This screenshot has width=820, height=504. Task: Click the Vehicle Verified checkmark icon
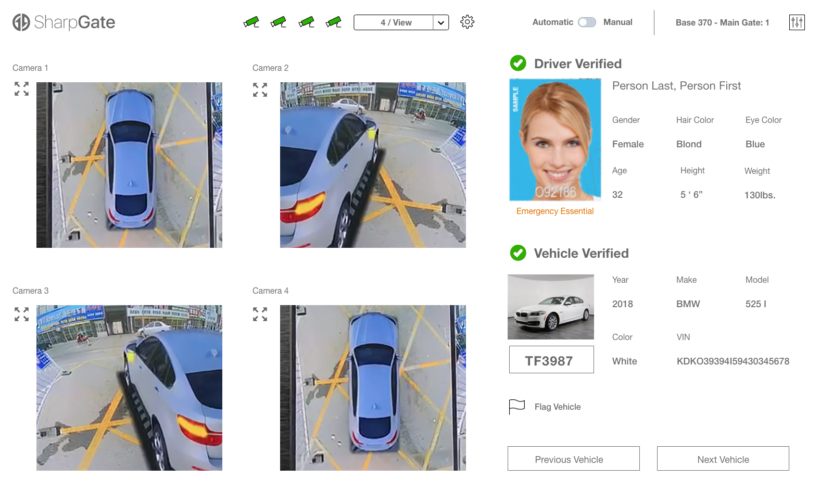[518, 253]
